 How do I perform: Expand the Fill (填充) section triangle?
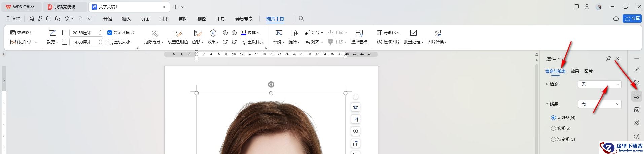[x=547, y=84]
